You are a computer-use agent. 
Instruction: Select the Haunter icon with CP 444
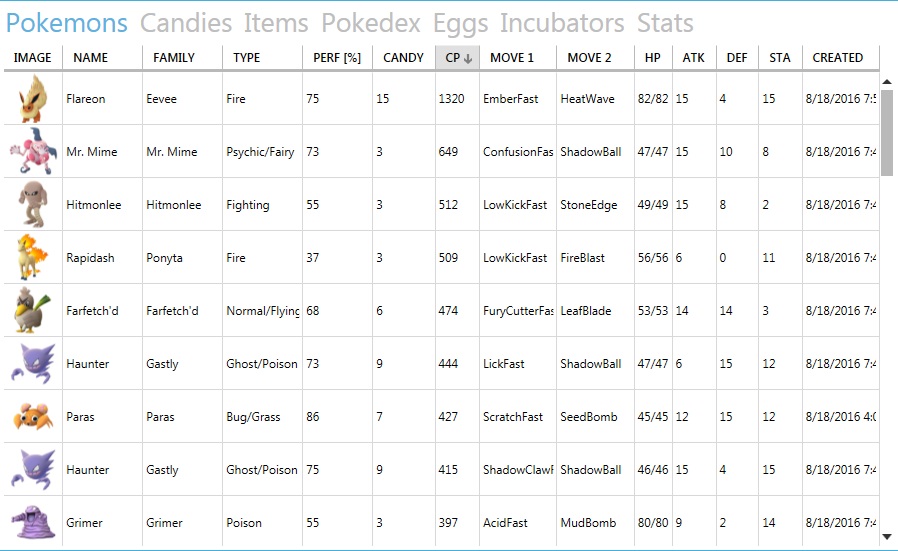[33, 364]
